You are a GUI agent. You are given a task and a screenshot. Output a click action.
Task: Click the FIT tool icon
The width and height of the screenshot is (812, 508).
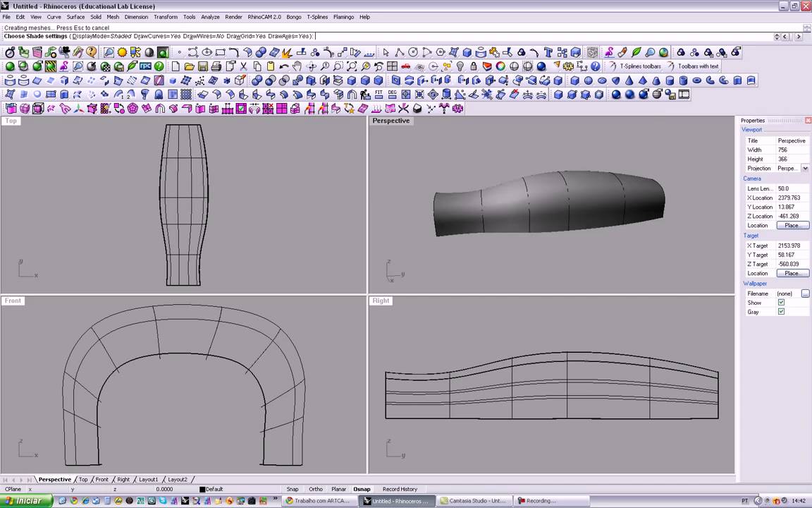pyautogui.click(x=379, y=95)
